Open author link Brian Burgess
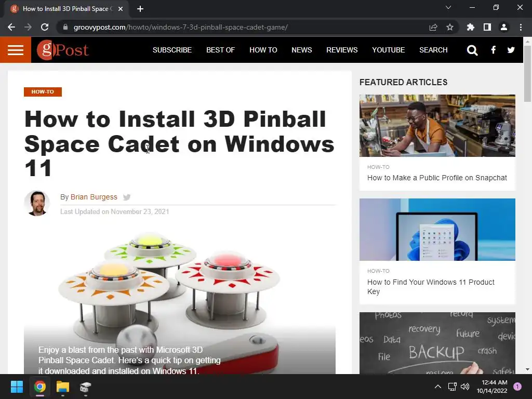Image resolution: width=532 pixels, height=399 pixels. click(94, 197)
